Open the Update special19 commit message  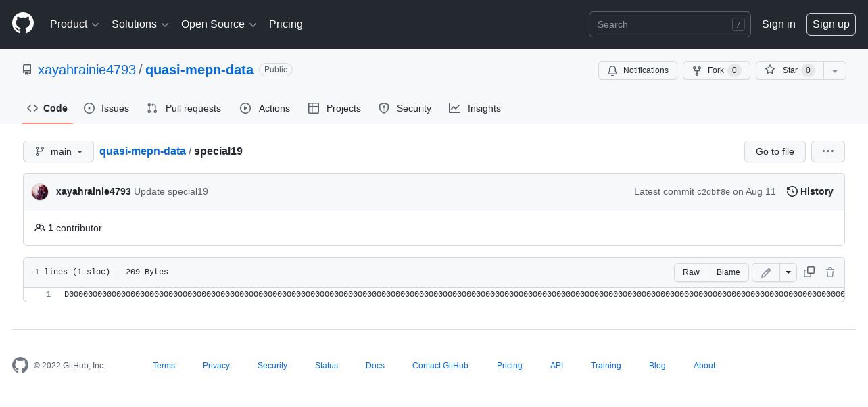(171, 191)
